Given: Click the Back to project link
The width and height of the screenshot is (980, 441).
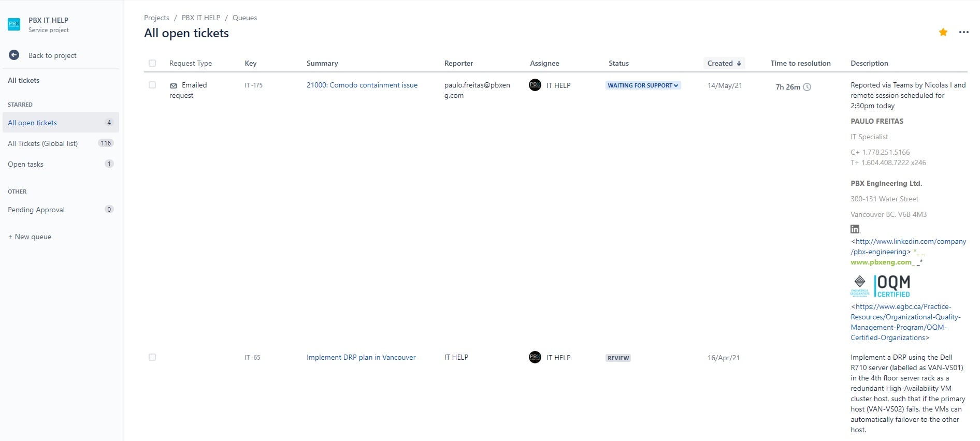Looking at the screenshot, I should pyautogui.click(x=52, y=55).
